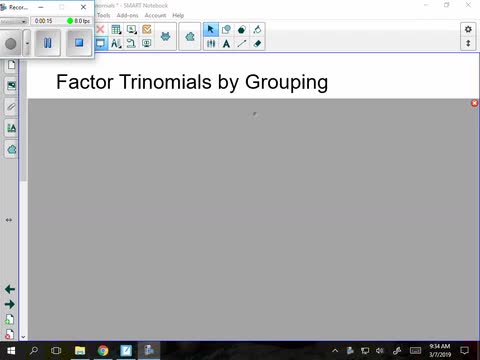Open the recorder Menu dropdown
Screen dimensions: 480x360
14,21
